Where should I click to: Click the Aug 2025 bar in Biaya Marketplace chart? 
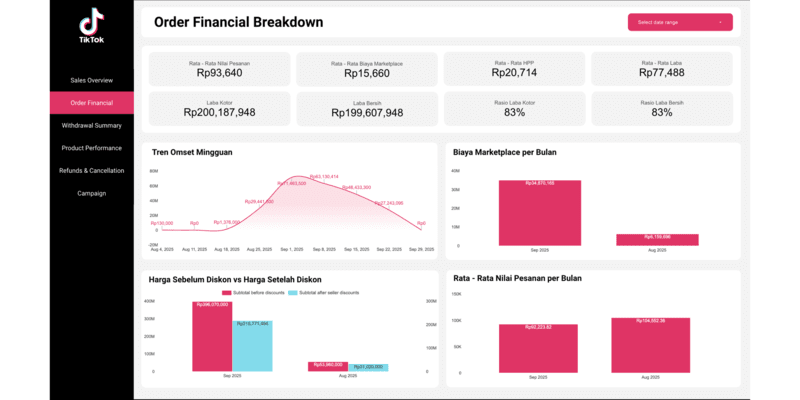point(657,240)
